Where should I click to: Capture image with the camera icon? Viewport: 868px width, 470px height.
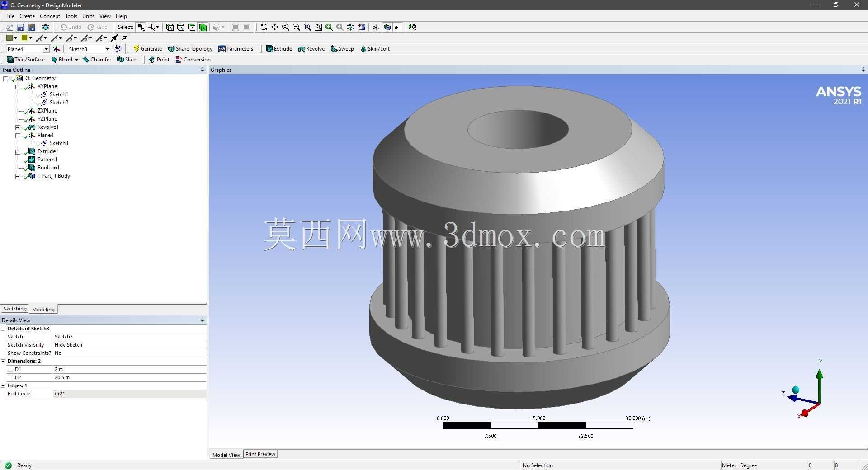click(x=46, y=27)
